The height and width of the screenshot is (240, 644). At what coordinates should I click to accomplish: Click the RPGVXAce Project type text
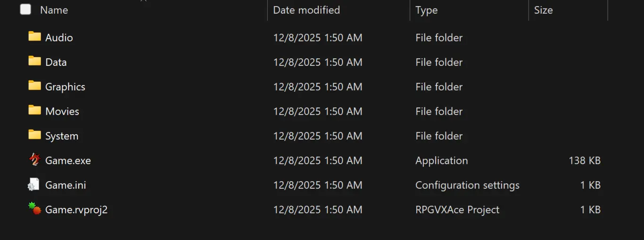click(x=457, y=209)
